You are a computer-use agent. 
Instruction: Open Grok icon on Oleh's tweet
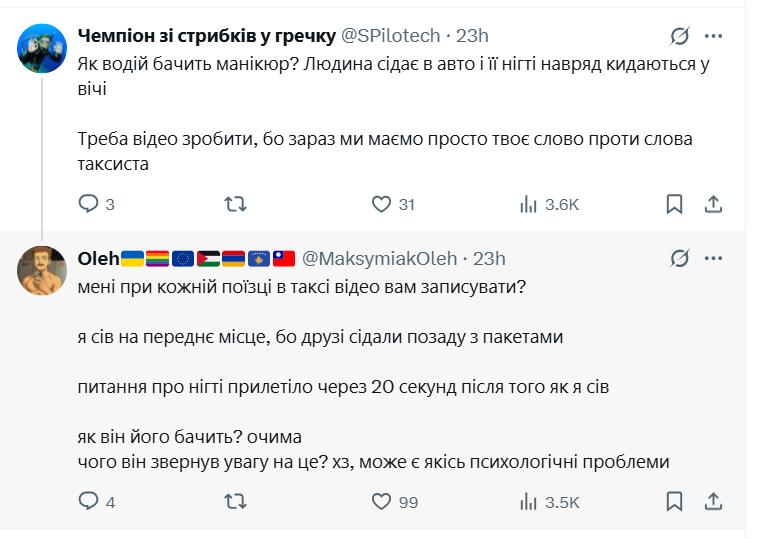tap(679, 259)
